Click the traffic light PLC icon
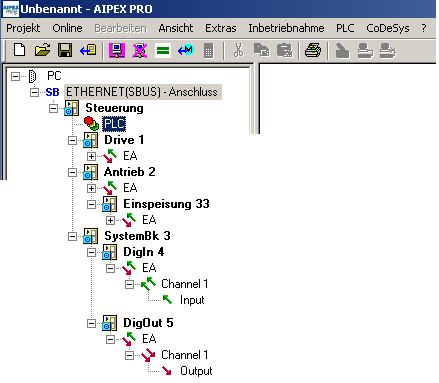439x383 pixels. point(91,124)
